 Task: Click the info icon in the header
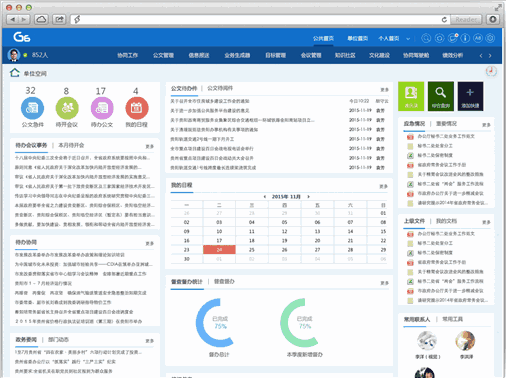point(465,38)
